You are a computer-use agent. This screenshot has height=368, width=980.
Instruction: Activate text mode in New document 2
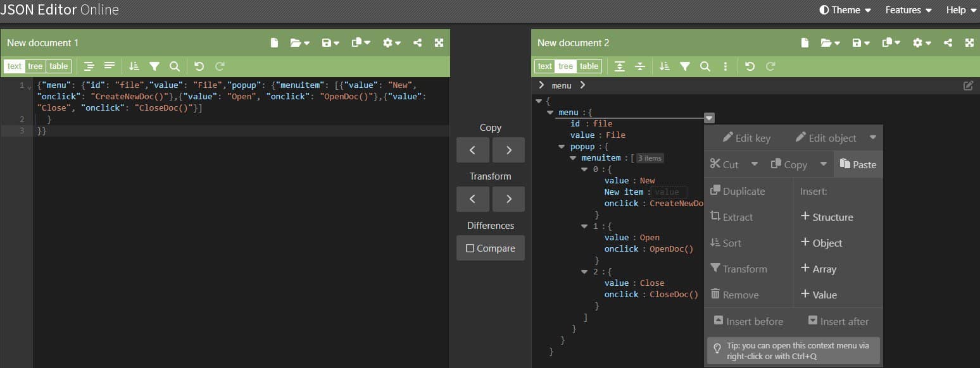[x=544, y=66]
